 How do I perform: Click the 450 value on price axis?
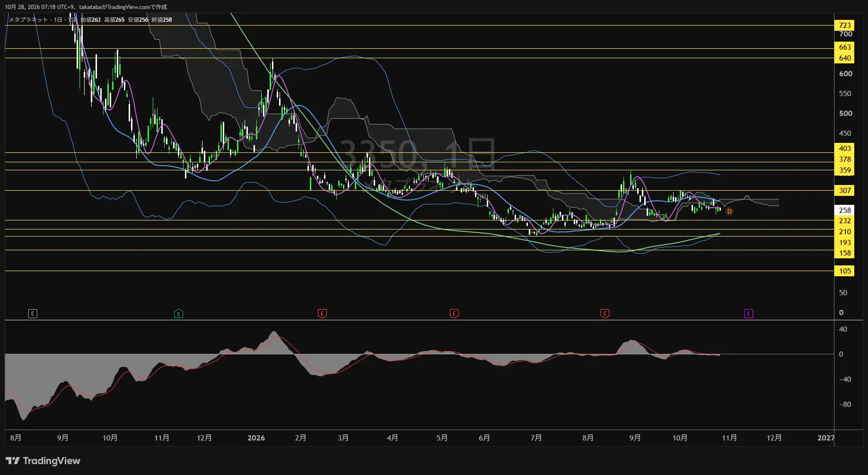tap(845, 133)
